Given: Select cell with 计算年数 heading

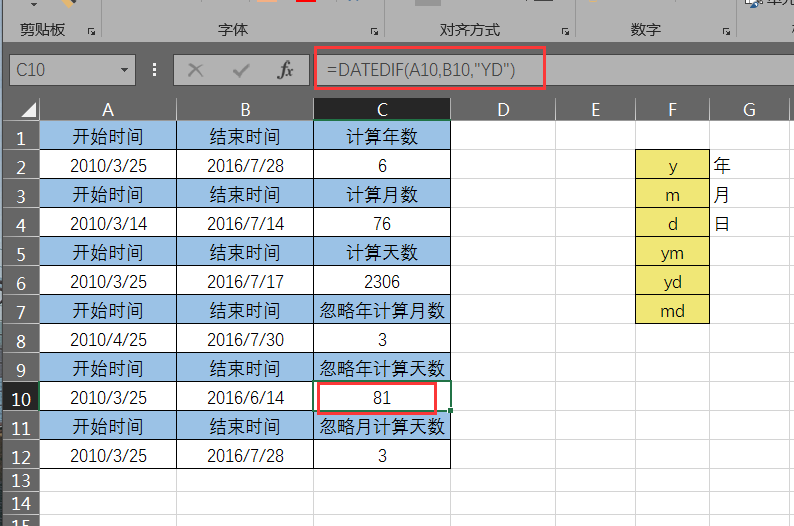Looking at the screenshot, I should [x=382, y=136].
